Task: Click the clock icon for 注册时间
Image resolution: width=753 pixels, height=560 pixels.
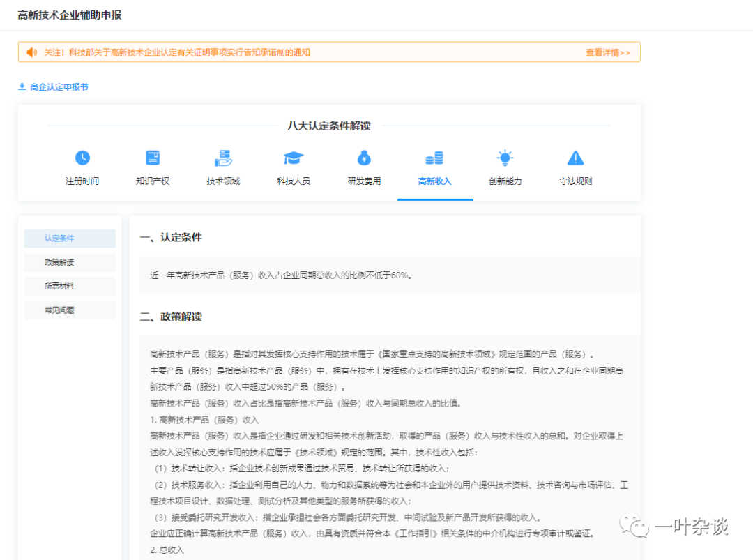Action: point(82,158)
